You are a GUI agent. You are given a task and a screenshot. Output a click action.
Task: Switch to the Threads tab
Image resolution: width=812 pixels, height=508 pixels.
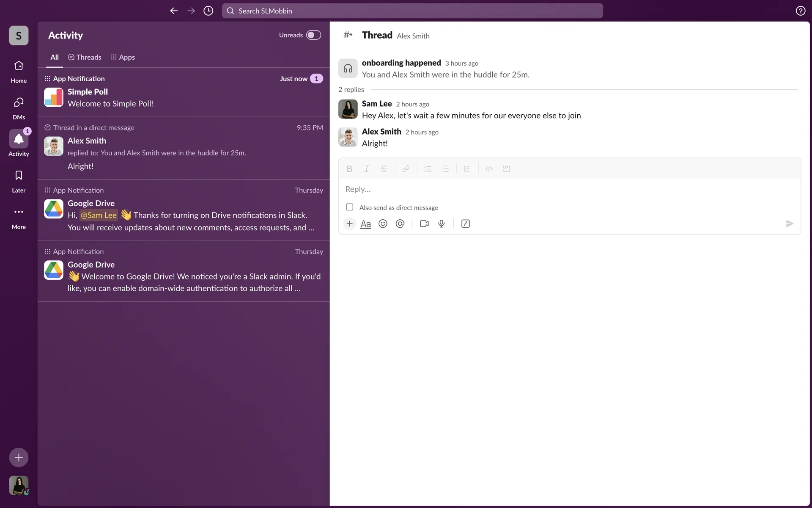[85, 57]
